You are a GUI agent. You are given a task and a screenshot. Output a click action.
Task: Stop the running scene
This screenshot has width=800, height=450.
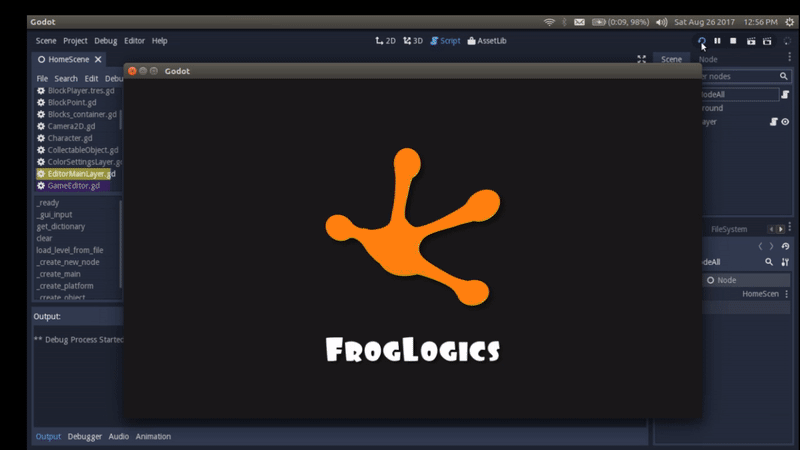(x=733, y=41)
